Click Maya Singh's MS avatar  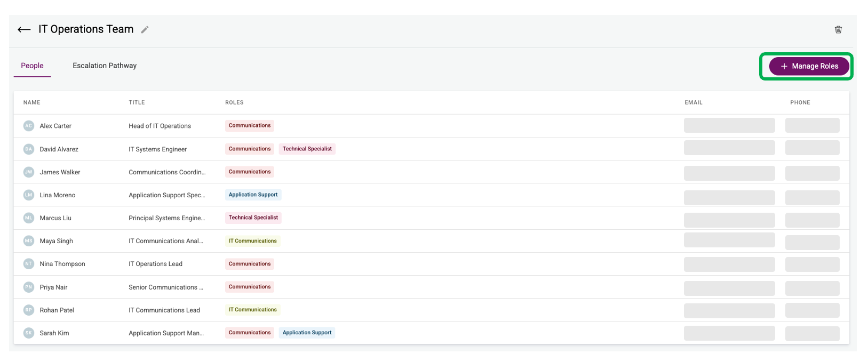[x=29, y=241]
